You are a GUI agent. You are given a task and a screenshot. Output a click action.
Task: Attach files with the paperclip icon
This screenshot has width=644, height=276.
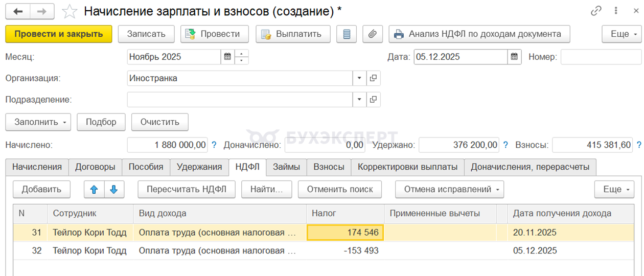coord(373,34)
